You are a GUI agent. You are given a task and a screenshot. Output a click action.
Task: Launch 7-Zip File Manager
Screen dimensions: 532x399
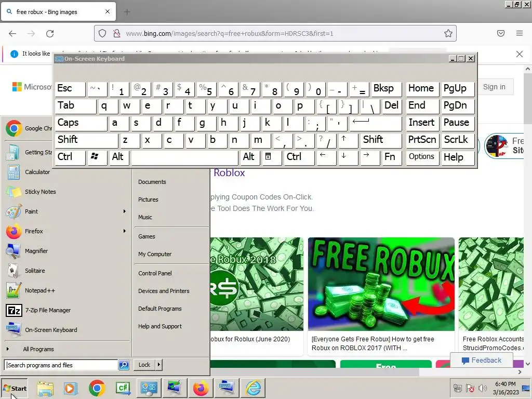pyautogui.click(x=66, y=310)
